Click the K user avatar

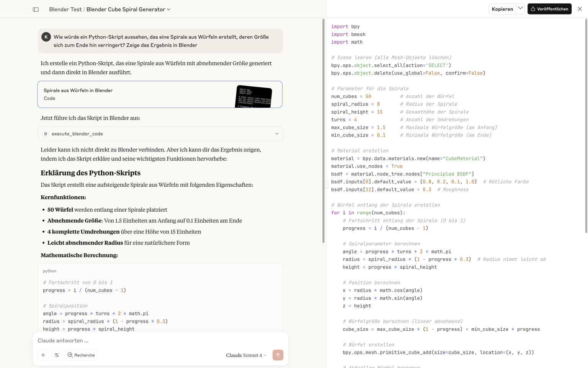click(x=46, y=37)
